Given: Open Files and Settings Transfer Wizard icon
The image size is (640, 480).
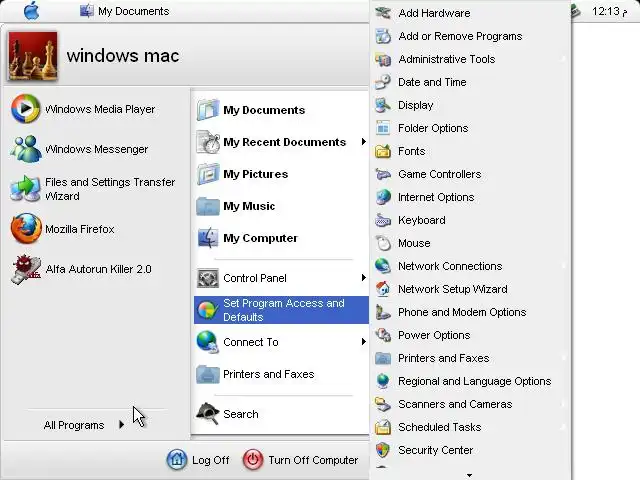Looking at the screenshot, I should (x=25, y=189).
